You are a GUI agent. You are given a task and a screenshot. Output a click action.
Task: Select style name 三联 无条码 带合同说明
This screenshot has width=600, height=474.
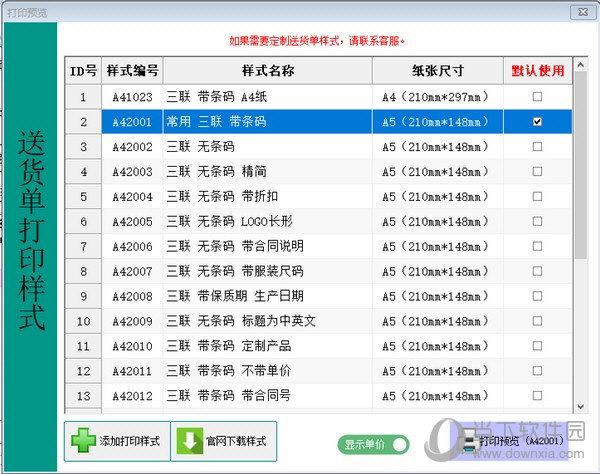235,246
